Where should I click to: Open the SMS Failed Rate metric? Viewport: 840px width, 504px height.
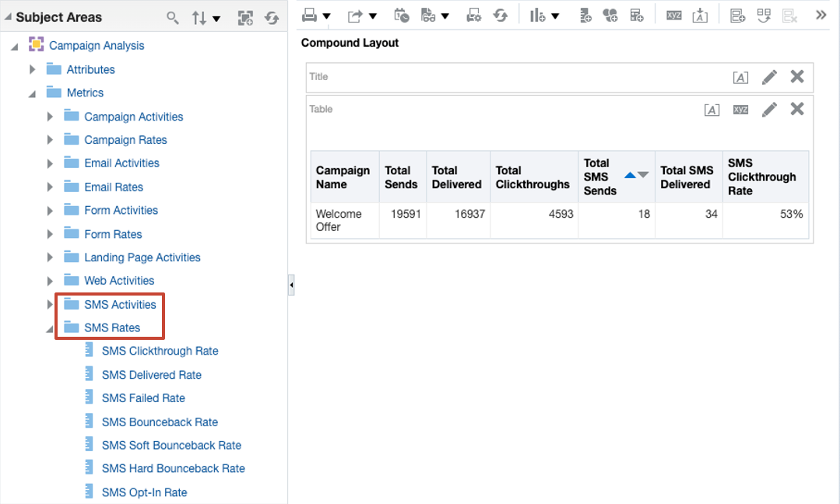(x=142, y=398)
